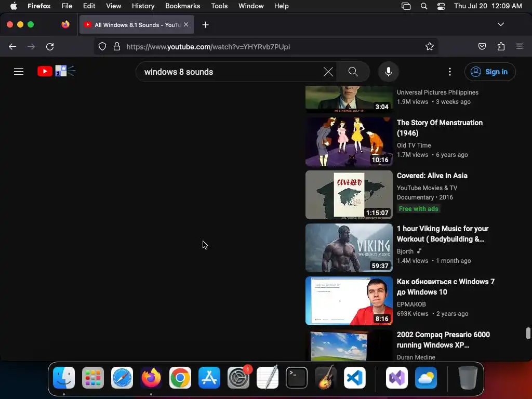The height and width of the screenshot is (399, 532).
Task: Play the Viking workout music thumbnail
Action: (349, 248)
